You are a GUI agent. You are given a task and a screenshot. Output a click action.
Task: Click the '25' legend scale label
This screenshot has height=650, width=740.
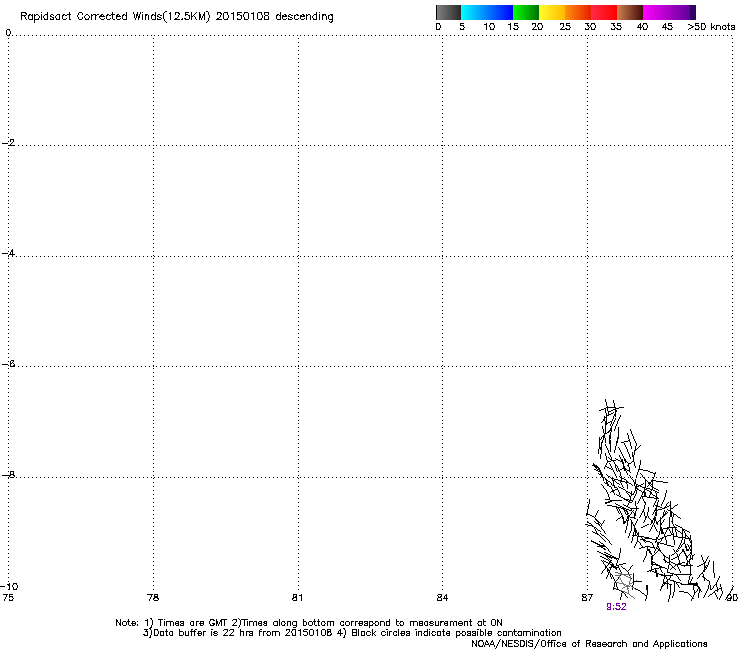(x=565, y=27)
